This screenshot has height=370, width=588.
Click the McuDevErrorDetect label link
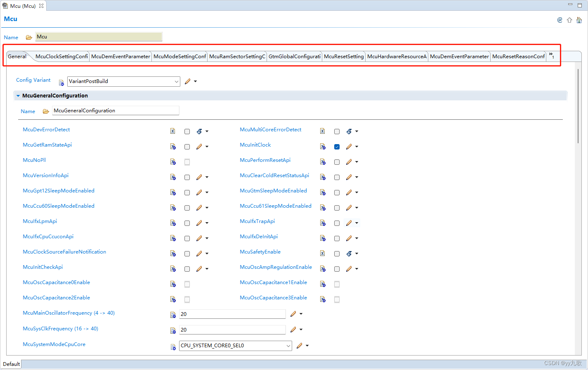tap(46, 130)
